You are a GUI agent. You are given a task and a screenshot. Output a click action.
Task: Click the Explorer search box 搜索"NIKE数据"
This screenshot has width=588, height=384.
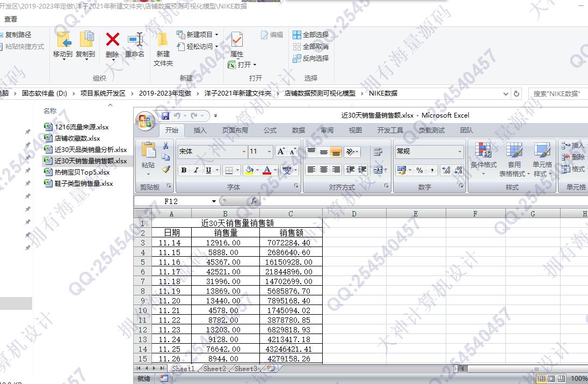557,93
